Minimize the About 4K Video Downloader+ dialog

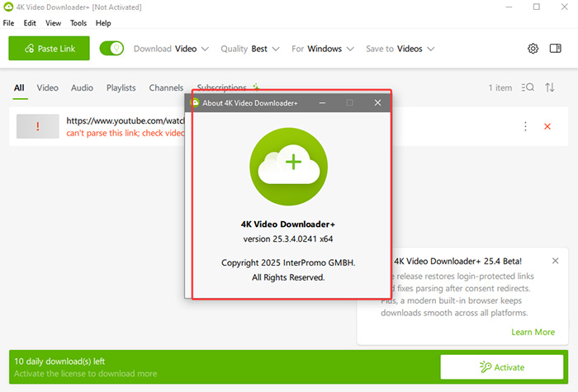pos(322,103)
